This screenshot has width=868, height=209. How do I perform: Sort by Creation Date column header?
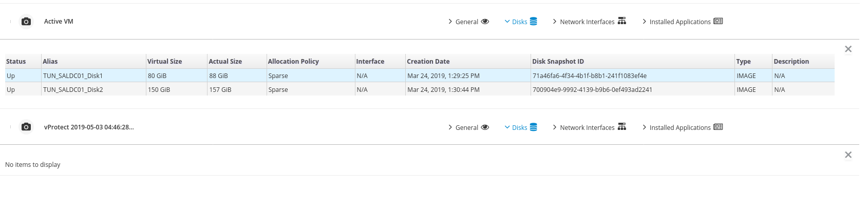click(x=428, y=61)
